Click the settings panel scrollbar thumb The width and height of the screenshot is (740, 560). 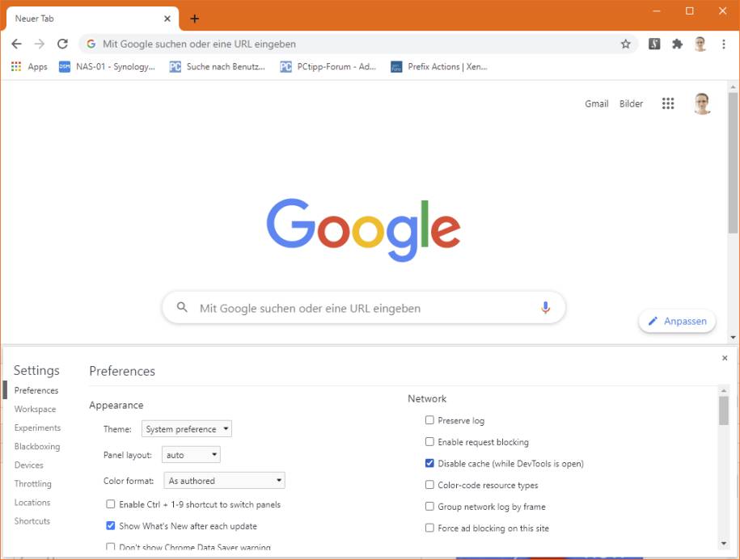[x=724, y=411]
